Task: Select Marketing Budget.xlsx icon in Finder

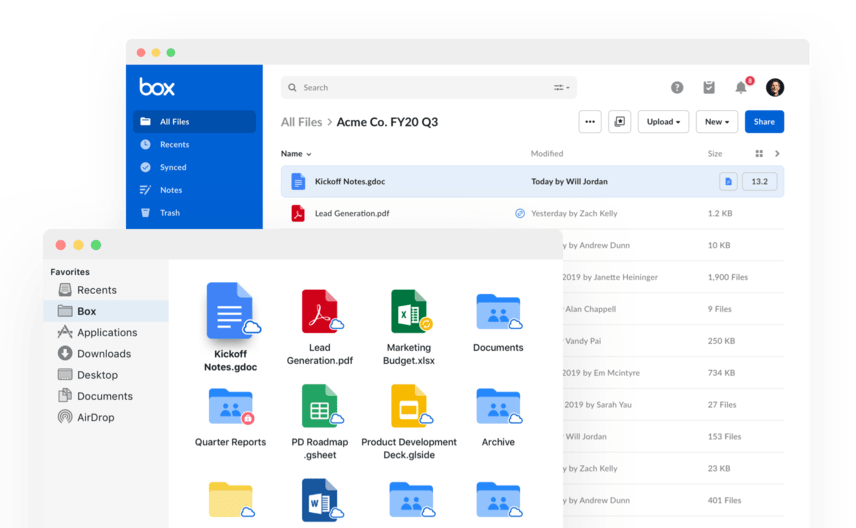Action: coord(411,311)
